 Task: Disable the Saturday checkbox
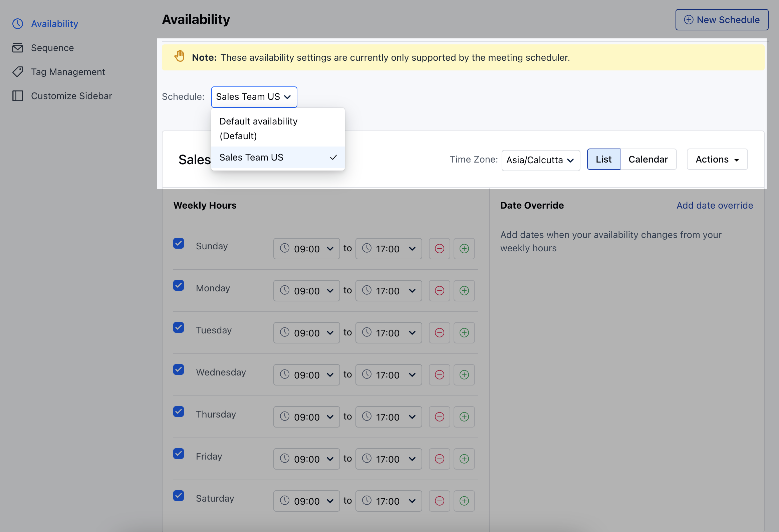pos(179,496)
